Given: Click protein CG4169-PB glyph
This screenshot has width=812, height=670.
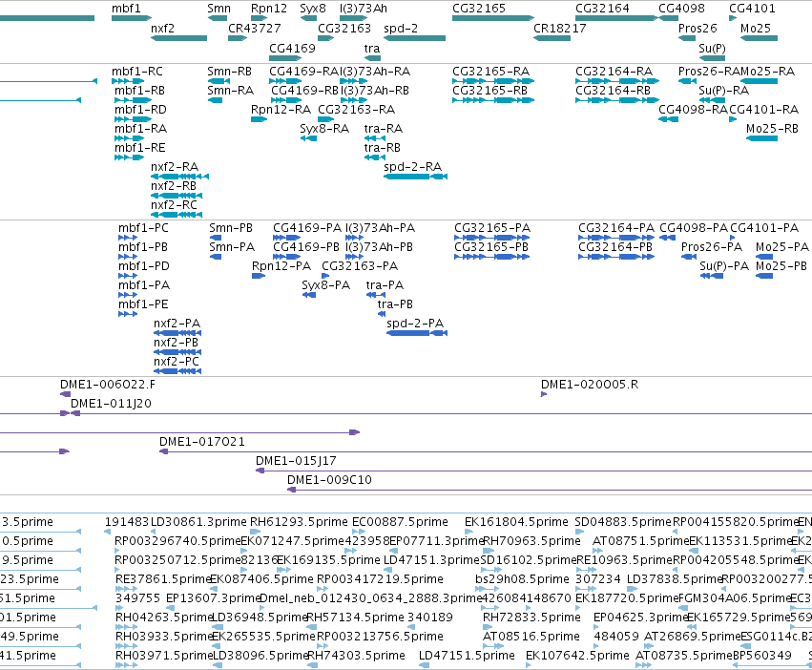Looking at the screenshot, I should click(x=286, y=257).
